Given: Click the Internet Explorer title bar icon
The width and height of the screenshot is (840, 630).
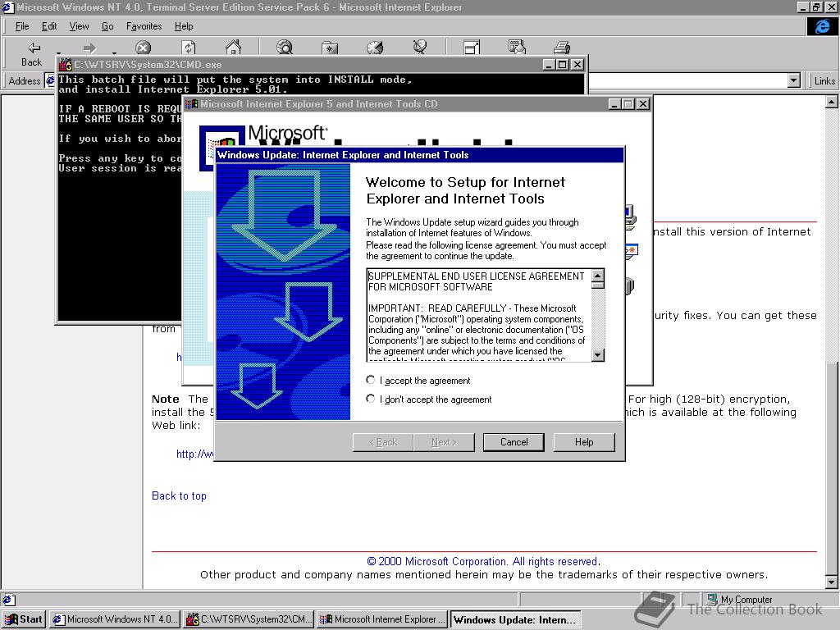Looking at the screenshot, I should click(x=7, y=7).
